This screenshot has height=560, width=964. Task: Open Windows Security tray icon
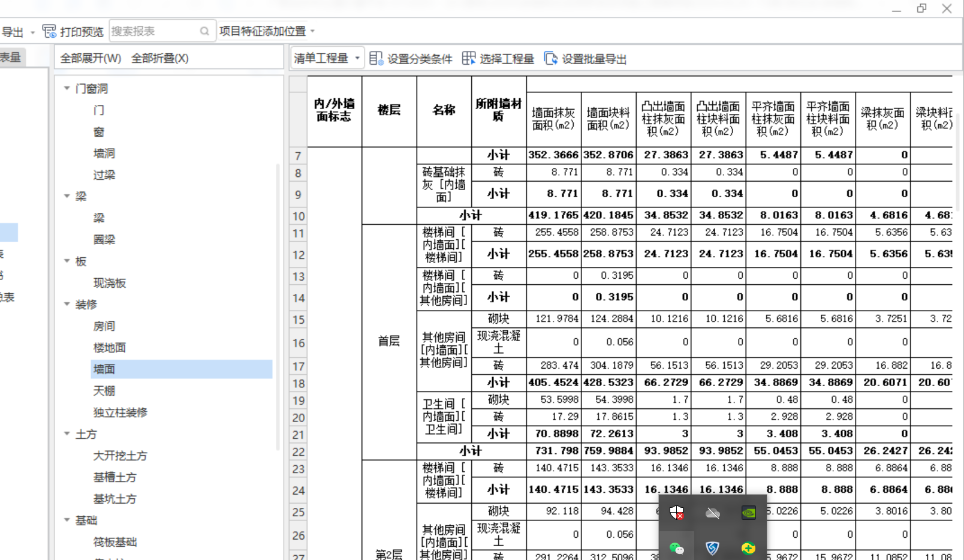pyautogui.click(x=677, y=513)
